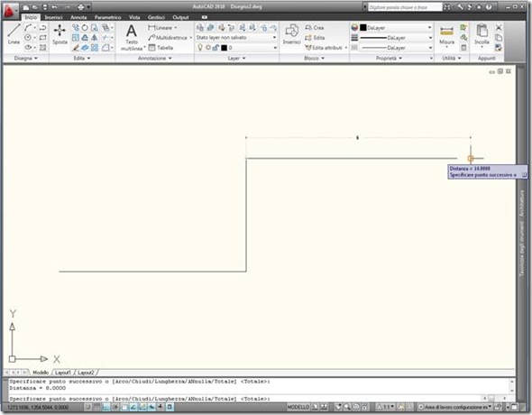
Task: Open the Vista ribbon tab
Action: (134, 17)
